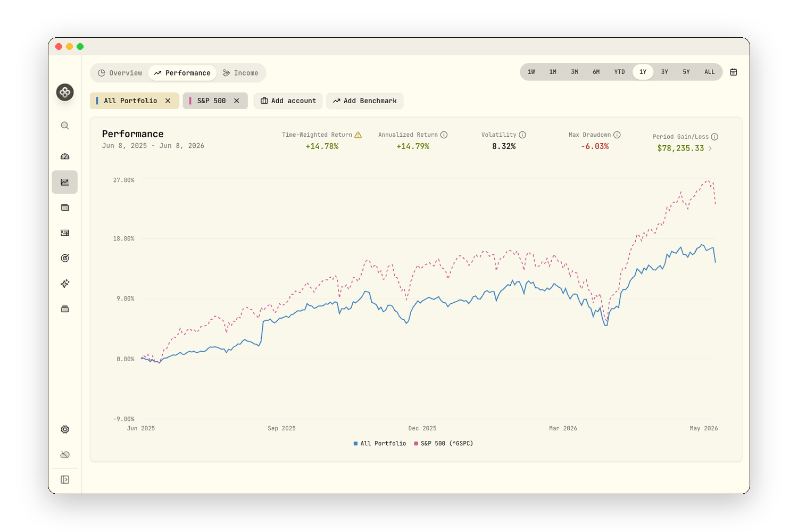This screenshot has width=798, height=532.
Task: Click the cloud sync off icon
Action: tap(65, 455)
